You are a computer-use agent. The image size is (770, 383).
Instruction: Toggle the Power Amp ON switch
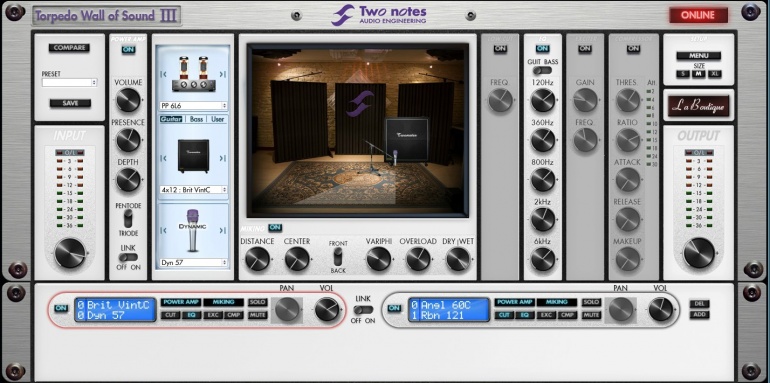[128, 50]
